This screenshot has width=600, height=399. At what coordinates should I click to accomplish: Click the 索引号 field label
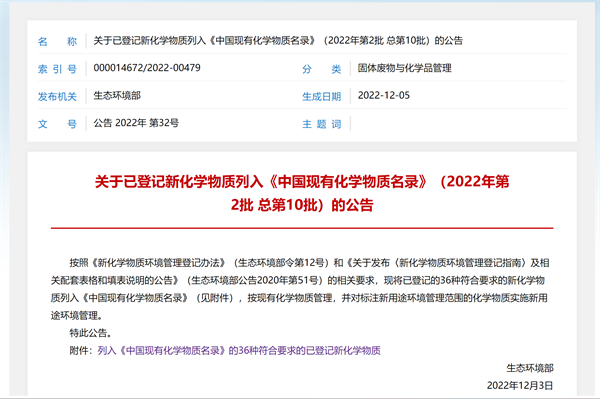(x=57, y=69)
